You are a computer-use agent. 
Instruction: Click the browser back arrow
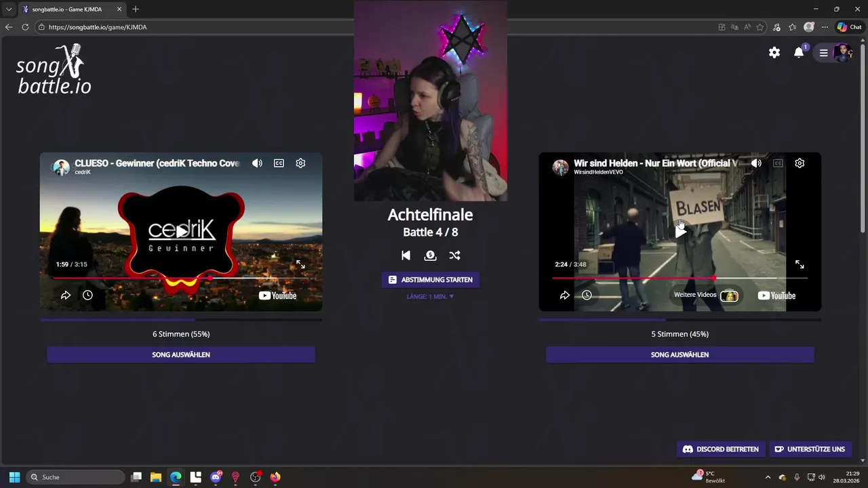point(9,27)
